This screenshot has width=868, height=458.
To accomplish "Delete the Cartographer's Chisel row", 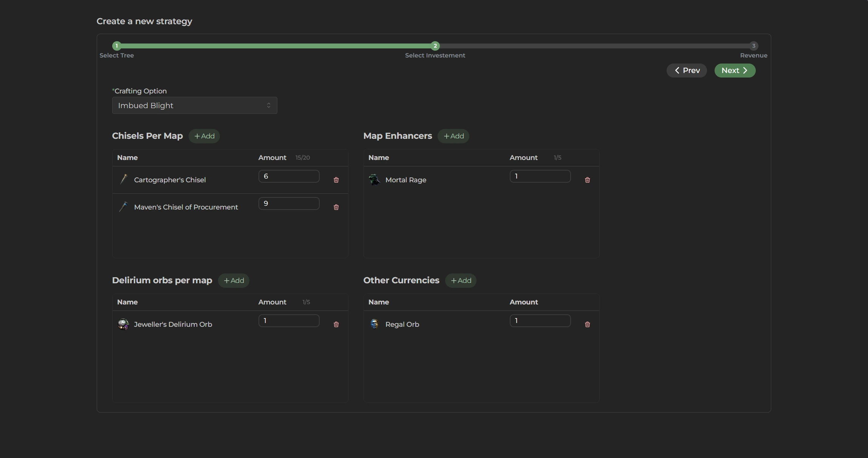I will (x=336, y=180).
